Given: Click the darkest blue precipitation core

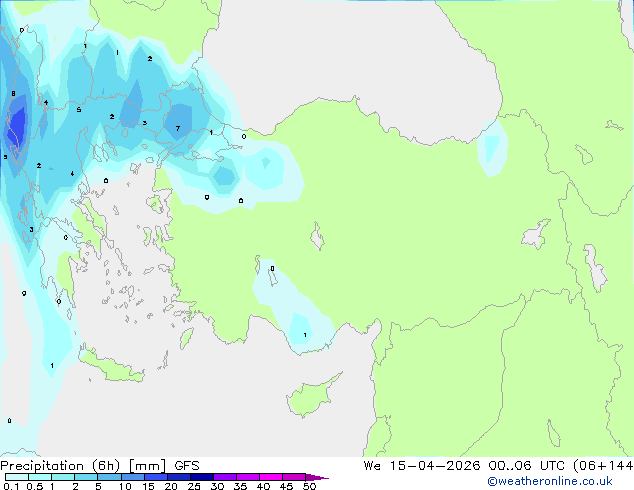Looking at the screenshot, I should pyautogui.click(x=18, y=125).
